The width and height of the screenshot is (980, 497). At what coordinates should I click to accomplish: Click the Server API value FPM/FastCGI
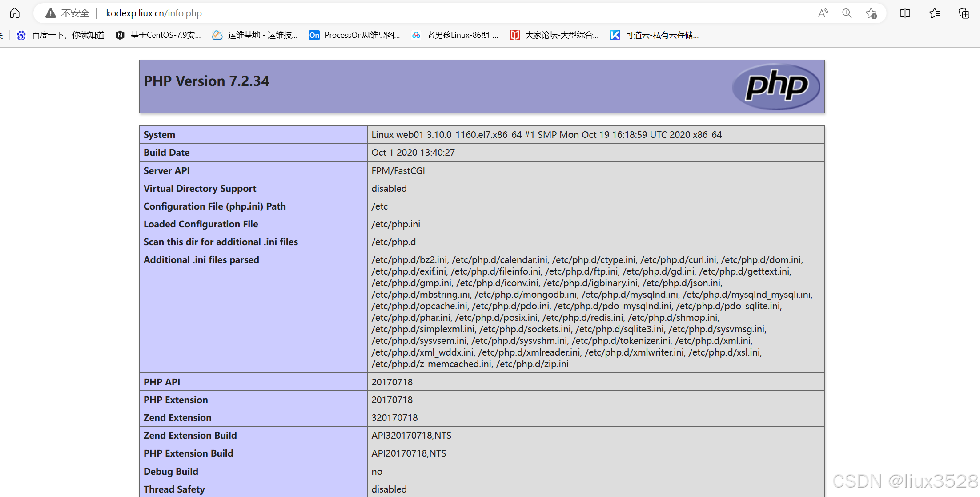(398, 171)
